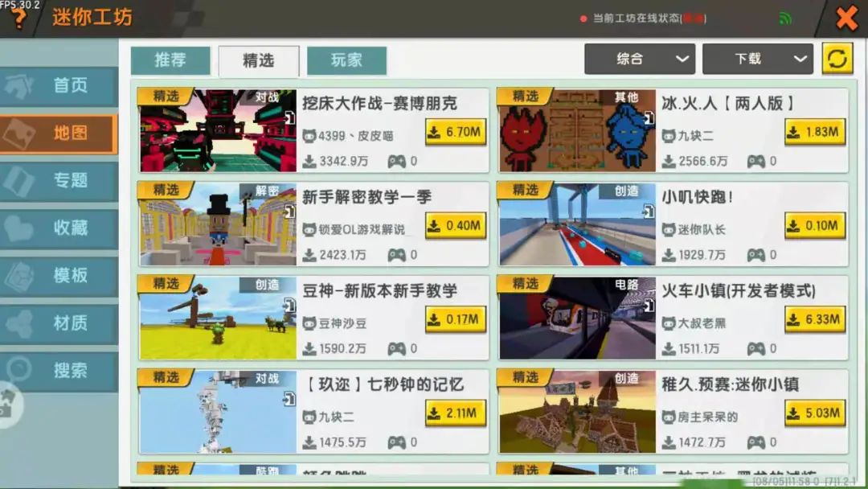Click gamepad icon on 小叽快跑 card
Image resolution: width=868 pixels, height=489 pixels.
[756, 255]
